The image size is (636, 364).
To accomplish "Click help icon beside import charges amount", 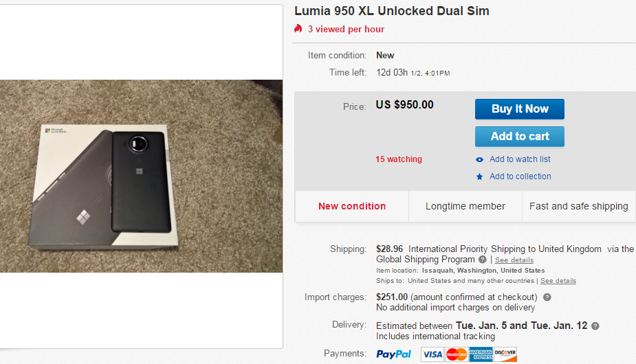I will 547,297.
